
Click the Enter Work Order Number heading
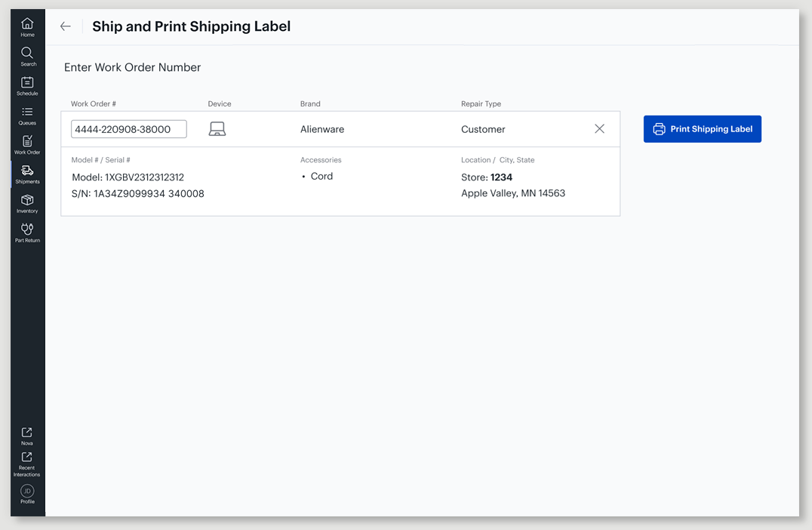pyautogui.click(x=133, y=67)
